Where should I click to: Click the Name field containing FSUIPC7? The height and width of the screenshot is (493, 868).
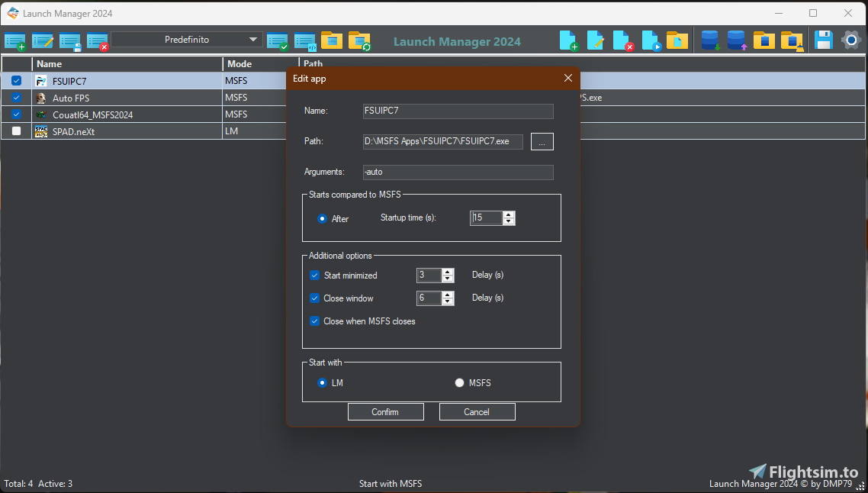click(458, 111)
